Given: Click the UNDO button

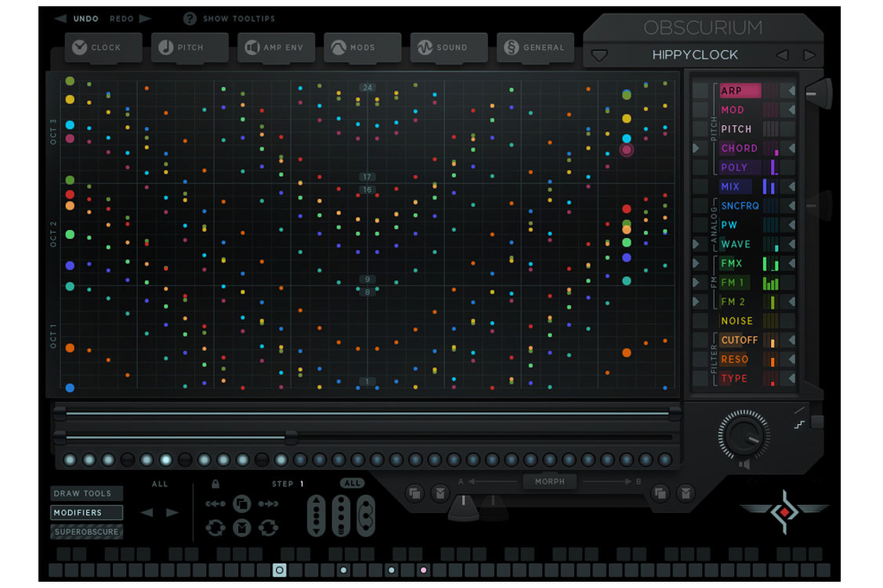Looking at the screenshot, I should tap(85, 19).
